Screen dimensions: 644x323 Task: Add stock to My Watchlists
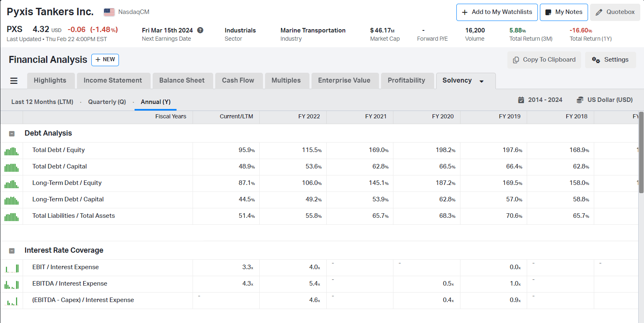[497, 12]
